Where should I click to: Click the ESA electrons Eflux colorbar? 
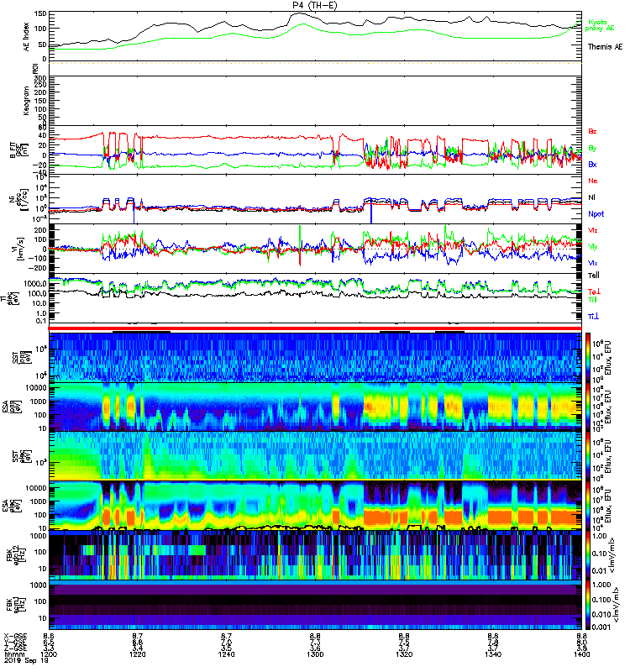[588, 506]
